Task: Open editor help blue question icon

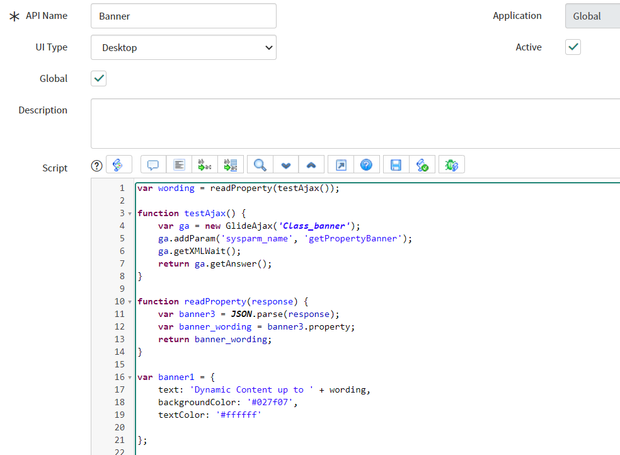Action: click(366, 165)
